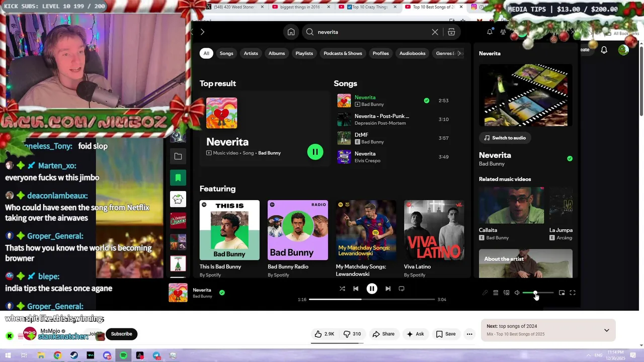Image resolution: width=644 pixels, height=362 pixels.
Task: Clear the 'neverita' search text with the X
Action: click(435, 32)
